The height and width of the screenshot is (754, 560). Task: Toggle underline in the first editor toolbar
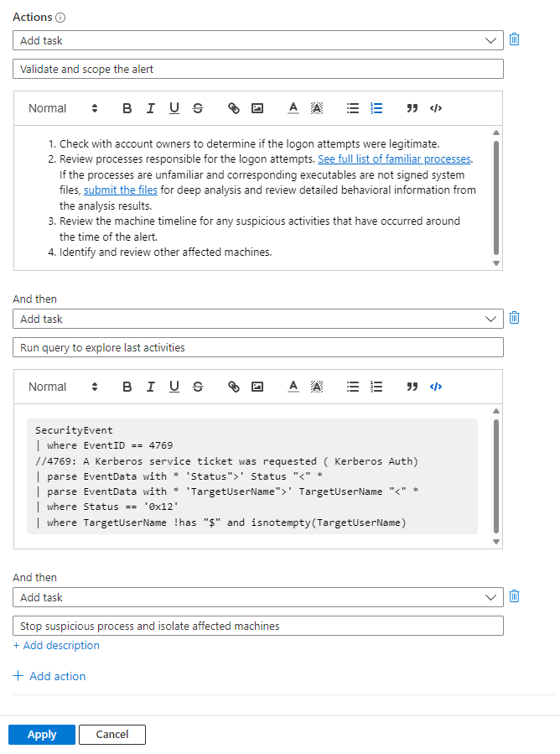[174, 107]
